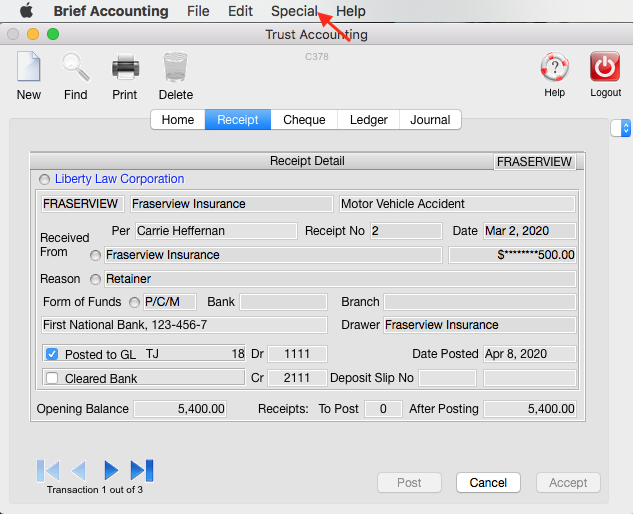Click the Deposit Slip No field
The height and width of the screenshot is (514, 633).
tap(447, 378)
